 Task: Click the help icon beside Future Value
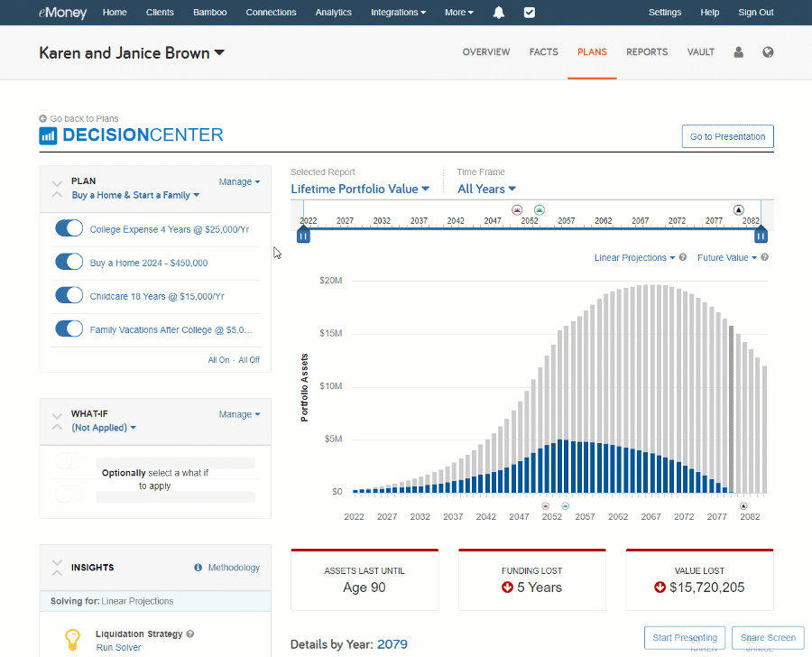765,257
